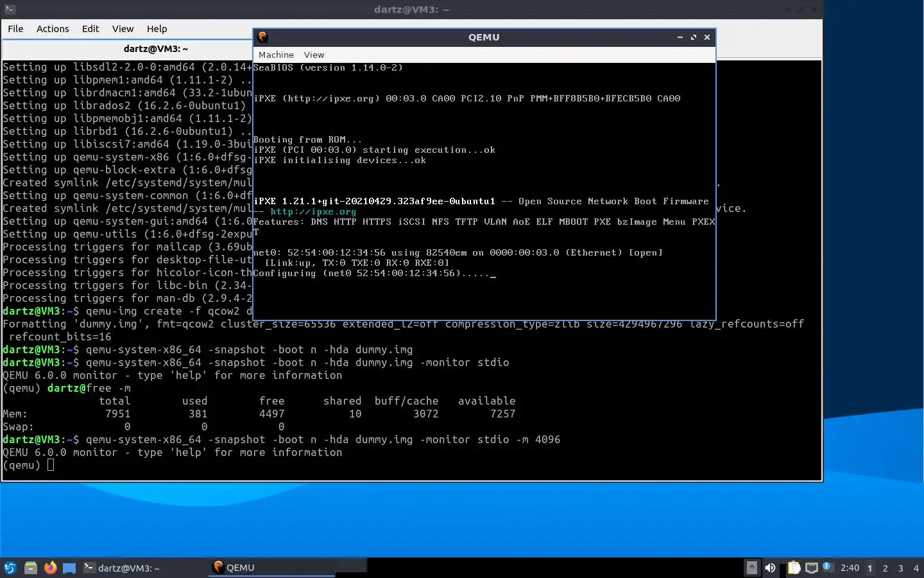The height and width of the screenshot is (578, 924).
Task: Minimize the QEMU window
Action: (x=680, y=37)
